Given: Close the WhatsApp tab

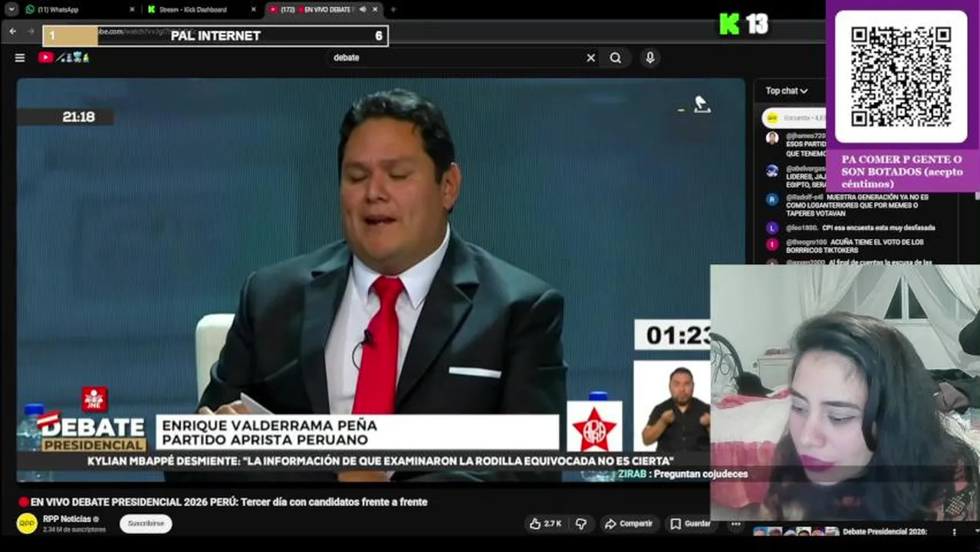Looking at the screenshot, I should point(132,9).
